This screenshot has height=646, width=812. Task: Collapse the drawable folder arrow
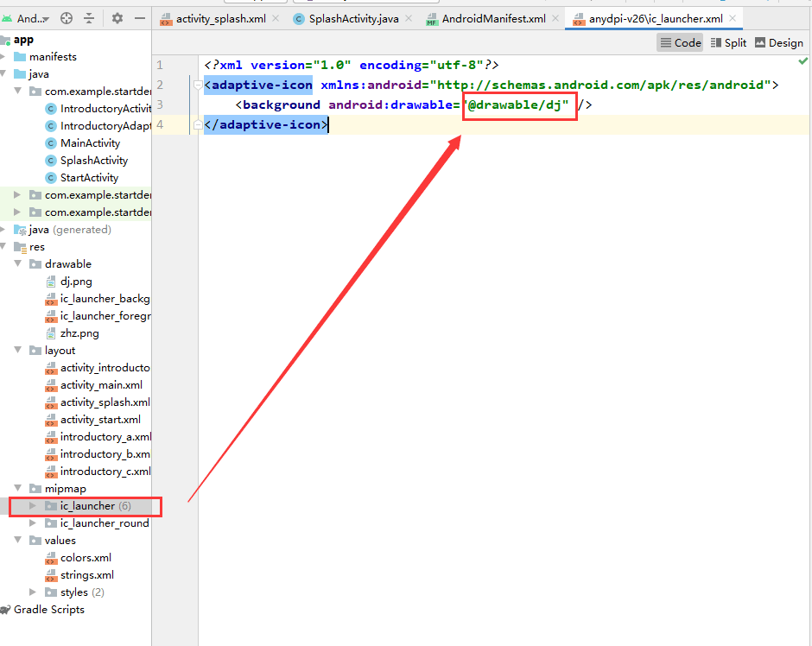coord(17,264)
